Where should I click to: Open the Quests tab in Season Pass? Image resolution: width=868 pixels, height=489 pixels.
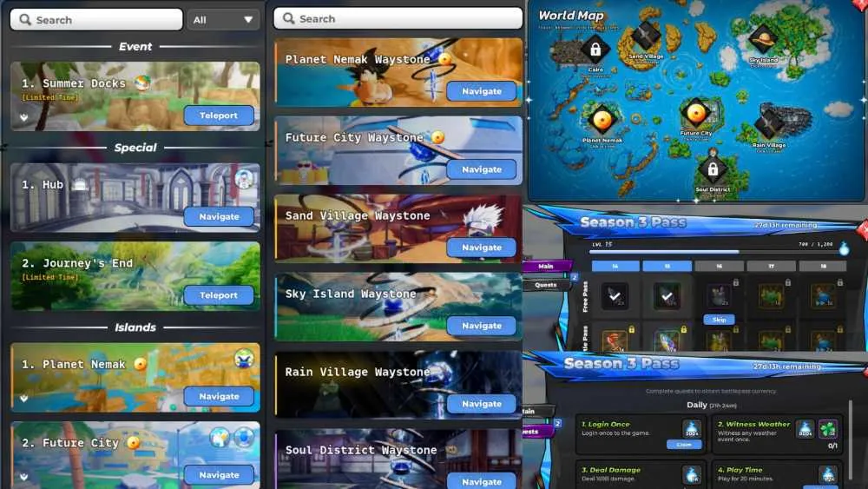point(546,285)
